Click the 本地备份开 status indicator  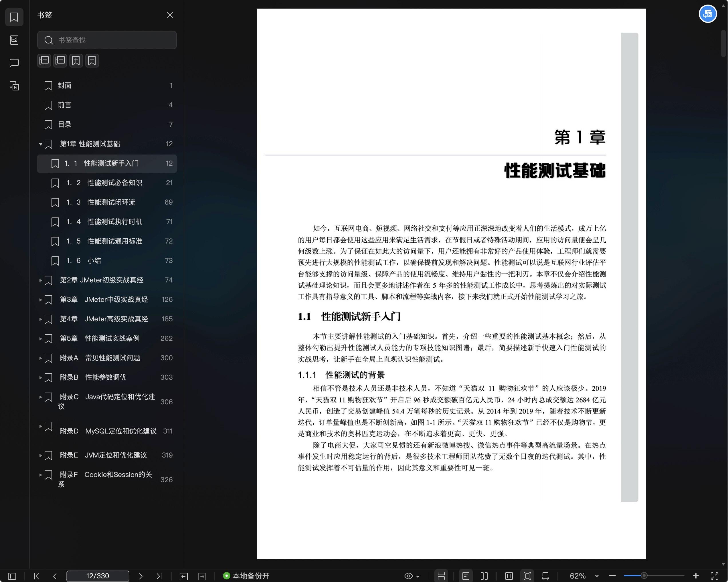click(x=246, y=576)
